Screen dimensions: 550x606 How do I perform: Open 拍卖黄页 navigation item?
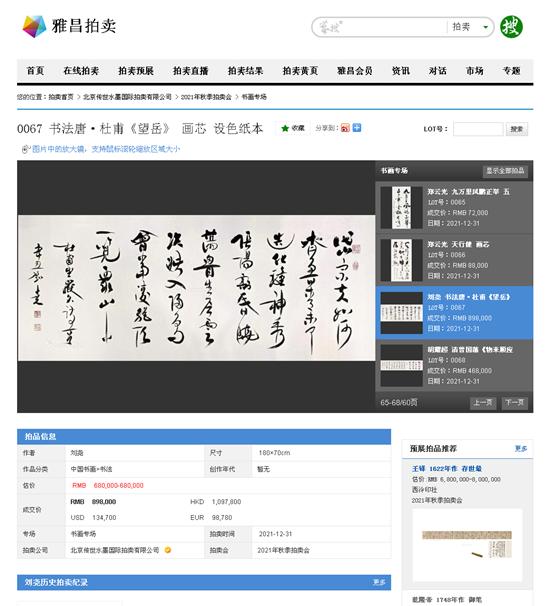(x=300, y=71)
